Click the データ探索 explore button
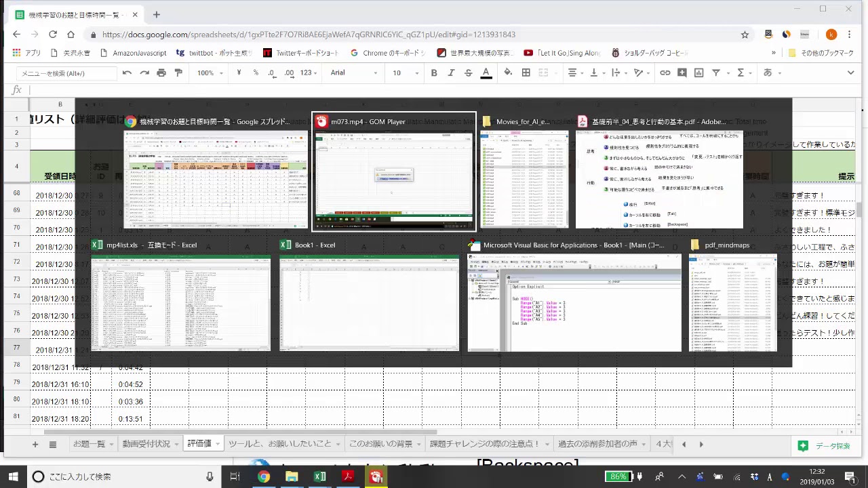Screen dimensions: 868x488 (x=825, y=445)
